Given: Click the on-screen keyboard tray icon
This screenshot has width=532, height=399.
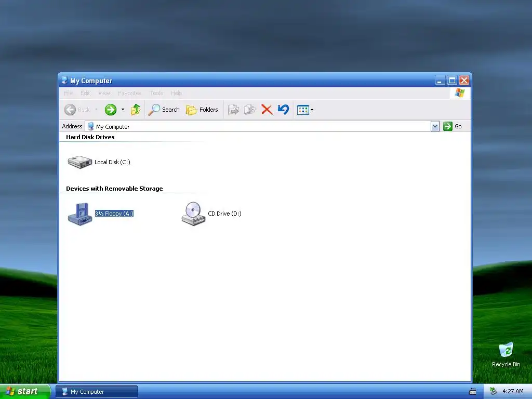Looking at the screenshot, I should point(473,392).
